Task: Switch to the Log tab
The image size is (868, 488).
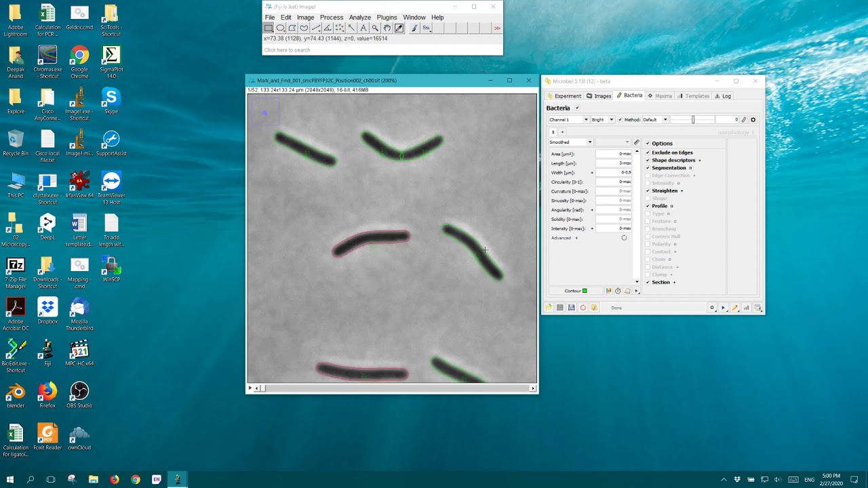Action: (x=723, y=96)
